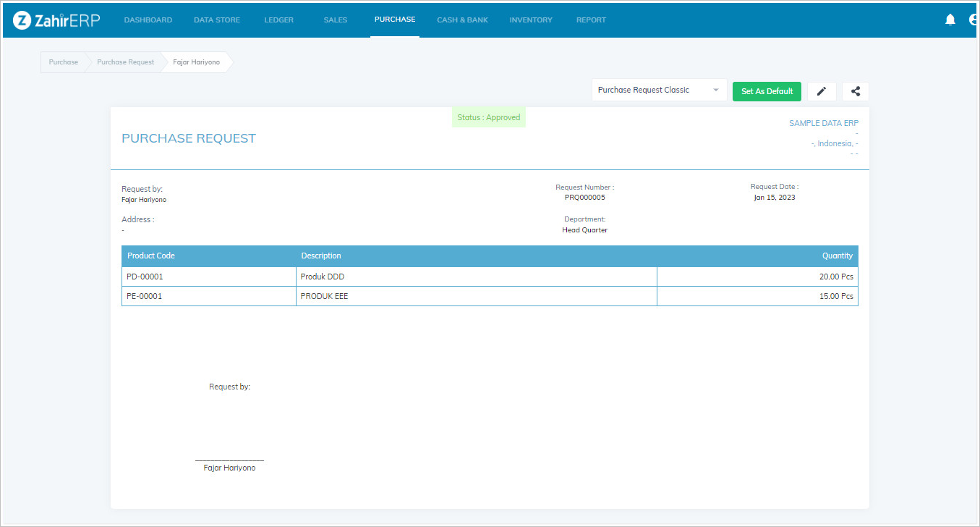The image size is (980, 527).
Task: Click the share icon button
Action: (856, 91)
